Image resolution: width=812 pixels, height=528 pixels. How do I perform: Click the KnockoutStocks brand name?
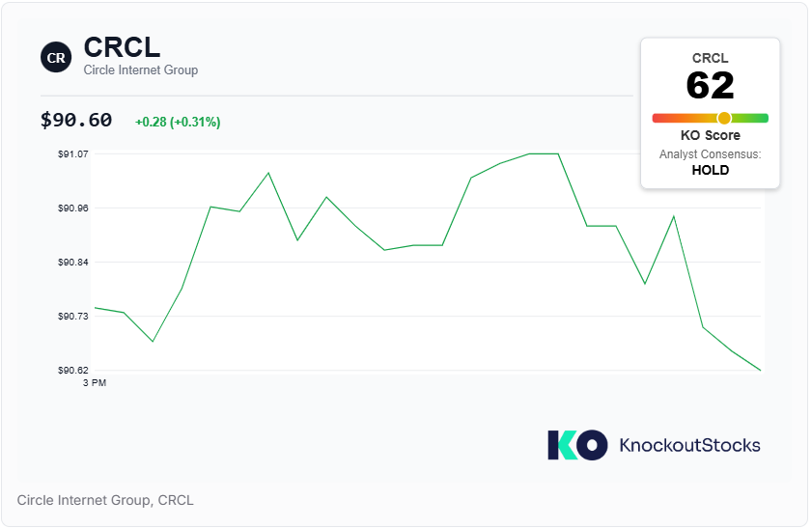[689, 445]
